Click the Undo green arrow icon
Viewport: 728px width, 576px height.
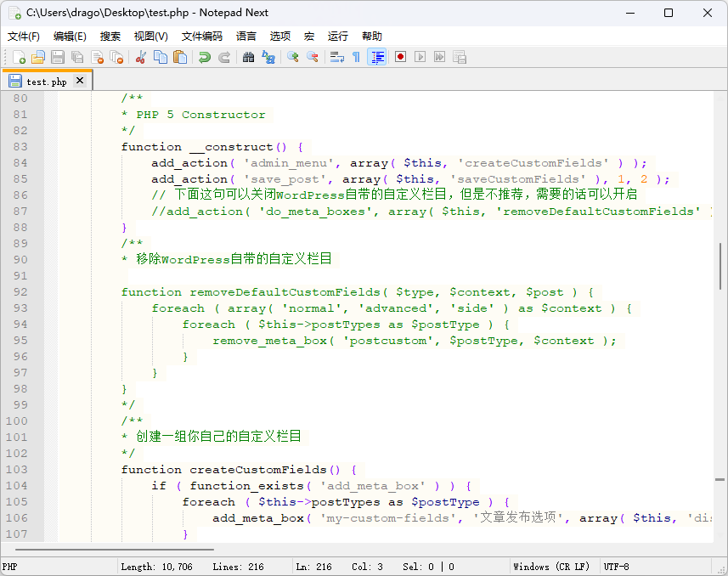(205, 57)
